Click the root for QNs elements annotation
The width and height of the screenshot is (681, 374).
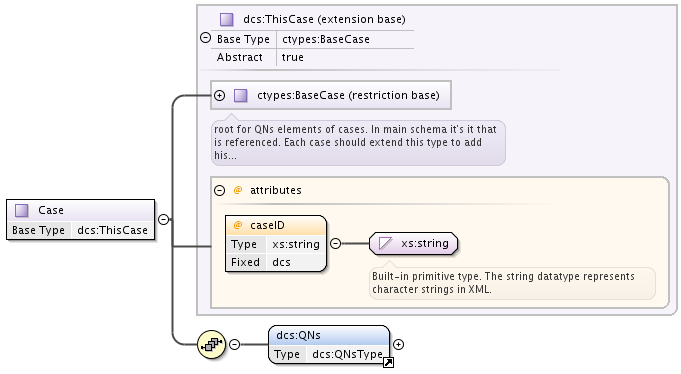[x=358, y=142]
